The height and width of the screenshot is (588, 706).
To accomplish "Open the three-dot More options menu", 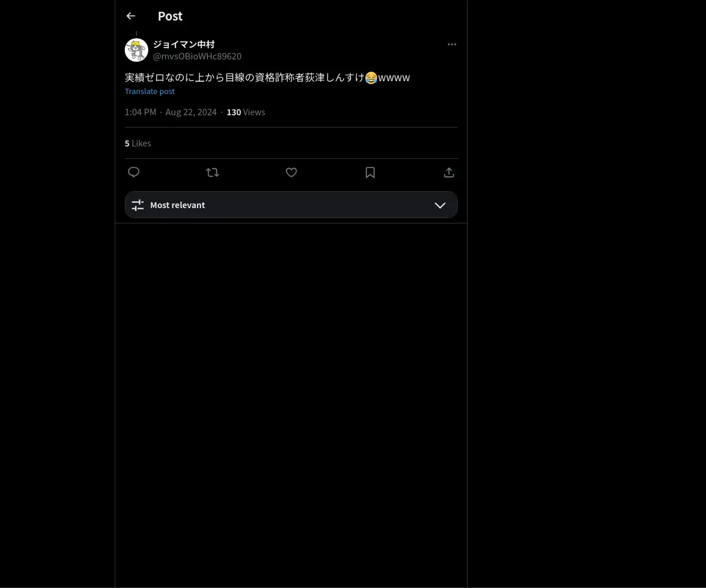I will coord(452,44).
